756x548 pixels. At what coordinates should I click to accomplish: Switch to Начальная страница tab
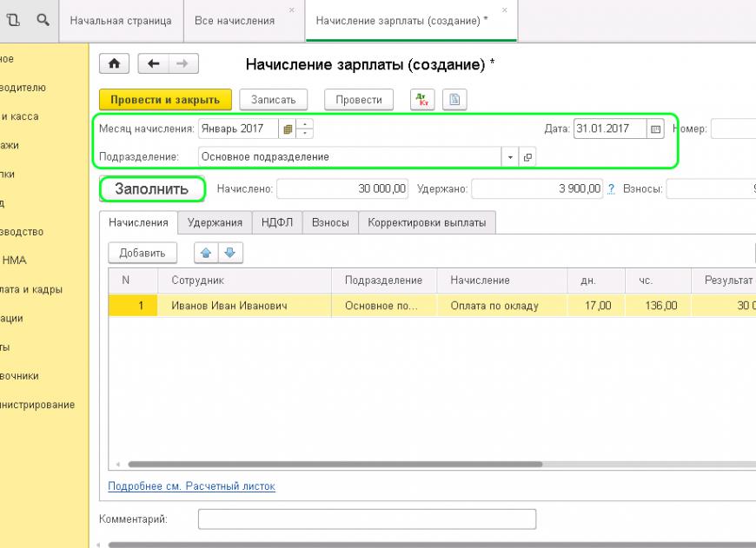pyautogui.click(x=121, y=21)
